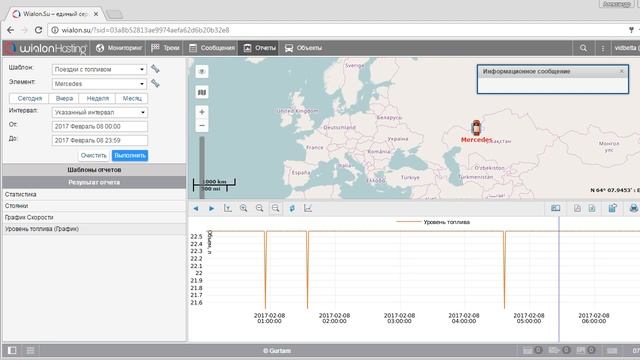Collapse the Результат отчета section

(x=94, y=182)
